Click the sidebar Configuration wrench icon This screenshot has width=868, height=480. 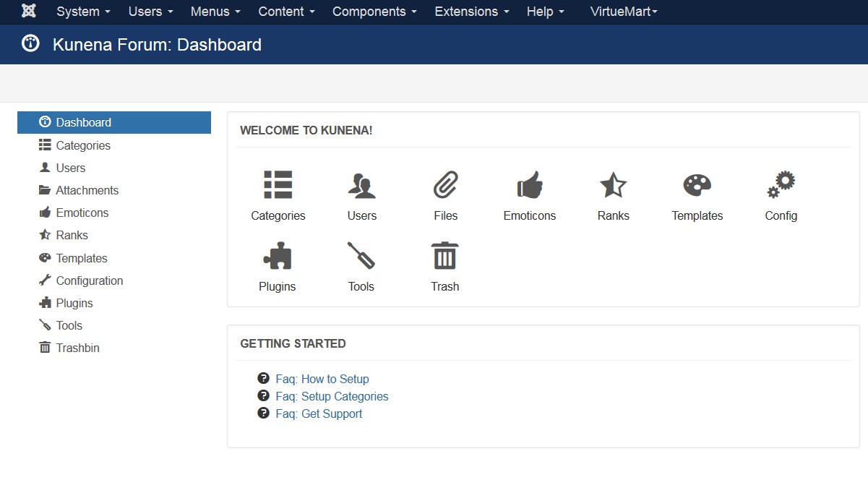(x=45, y=280)
